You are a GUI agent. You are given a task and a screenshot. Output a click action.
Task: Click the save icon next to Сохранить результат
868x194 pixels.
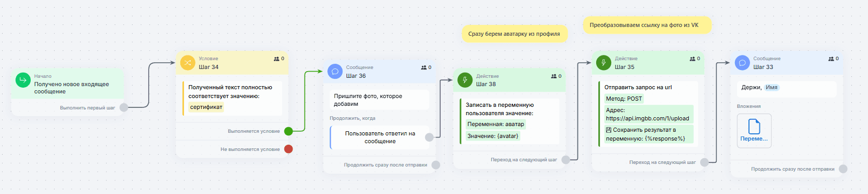click(x=609, y=130)
